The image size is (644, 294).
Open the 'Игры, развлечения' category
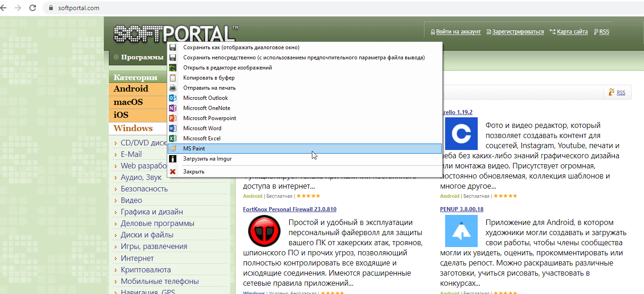pyautogui.click(x=154, y=247)
